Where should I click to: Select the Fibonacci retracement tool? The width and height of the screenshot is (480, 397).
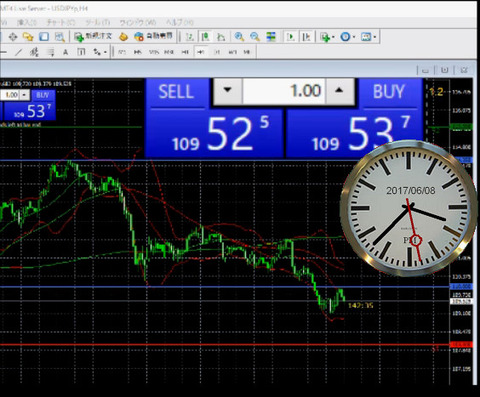(x=50, y=52)
